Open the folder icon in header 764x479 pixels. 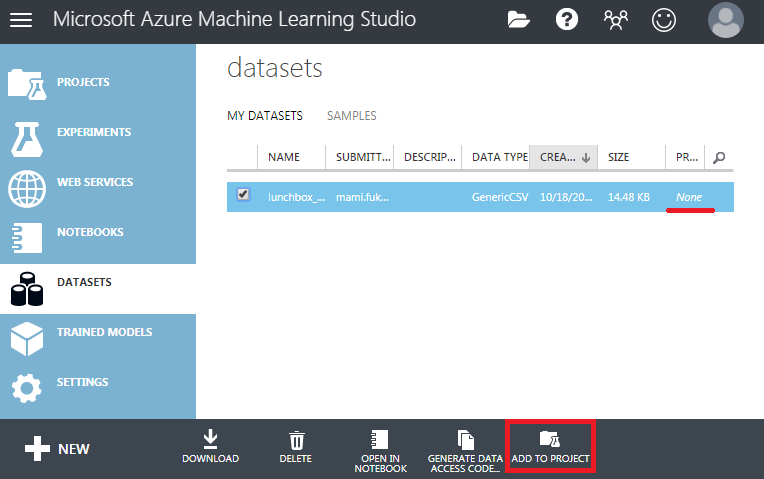click(x=518, y=20)
